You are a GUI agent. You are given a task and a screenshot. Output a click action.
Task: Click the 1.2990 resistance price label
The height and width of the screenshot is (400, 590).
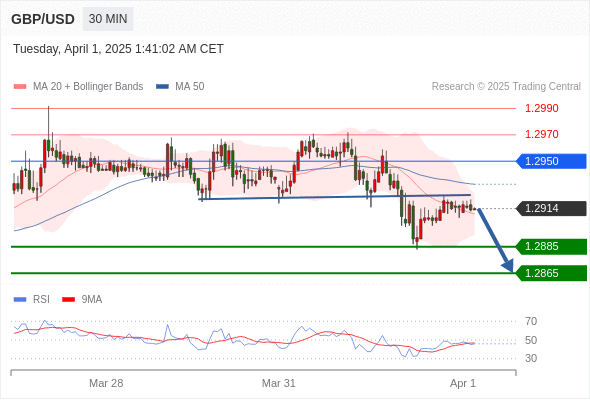(541, 108)
